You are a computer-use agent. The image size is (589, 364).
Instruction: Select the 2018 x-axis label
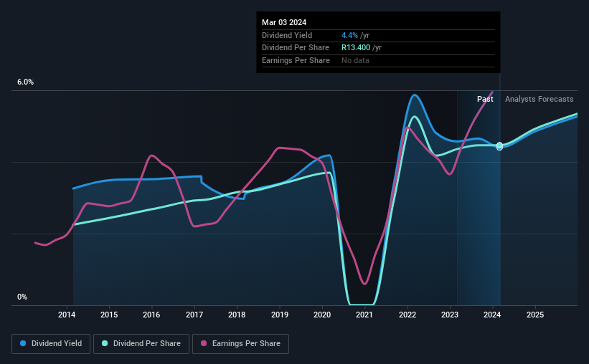(x=237, y=315)
